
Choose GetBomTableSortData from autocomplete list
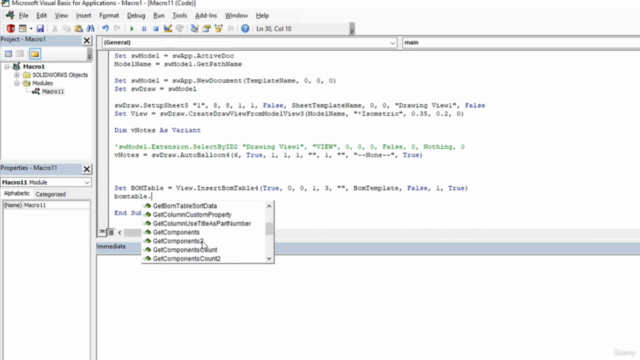(x=185, y=206)
